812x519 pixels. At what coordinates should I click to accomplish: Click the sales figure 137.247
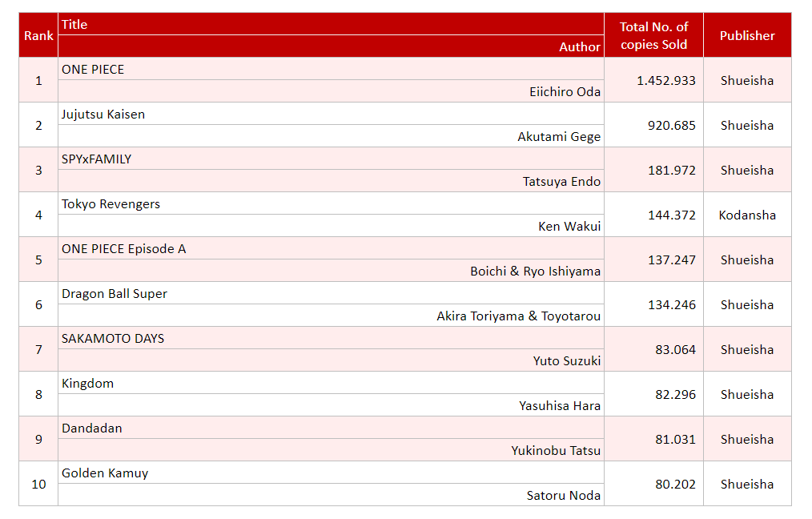pyautogui.click(x=671, y=260)
